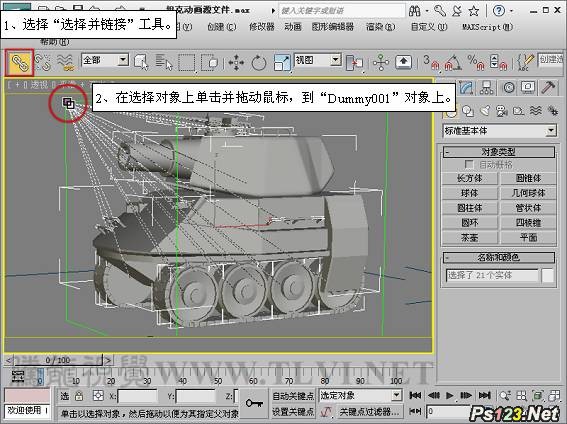The height and width of the screenshot is (424, 567).
Task: Open the 修改器 menu
Action: [262, 27]
